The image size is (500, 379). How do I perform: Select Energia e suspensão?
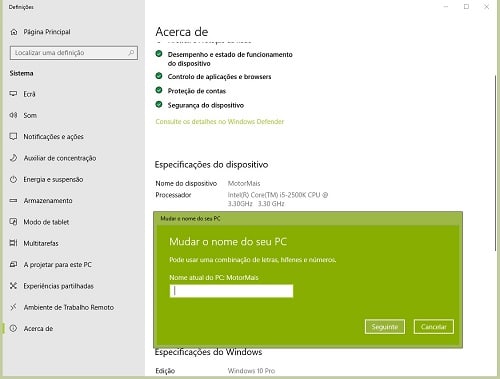(53, 179)
